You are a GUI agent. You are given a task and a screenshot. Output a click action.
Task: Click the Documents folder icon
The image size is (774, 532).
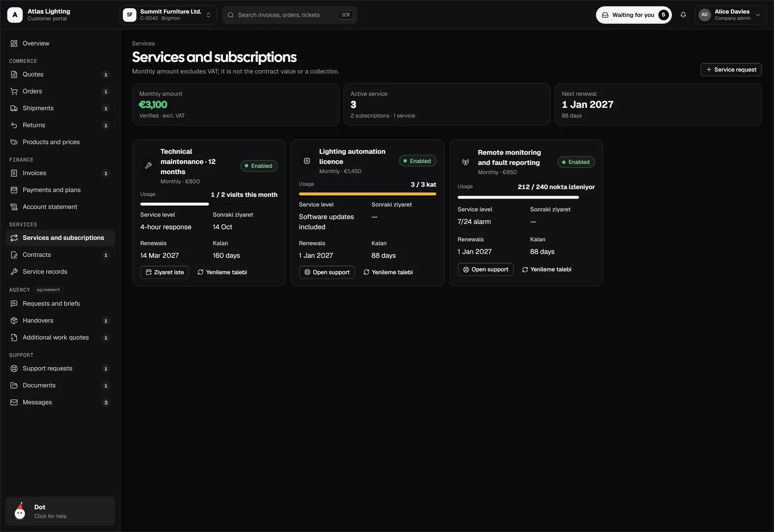pyautogui.click(x=14, y=385)
